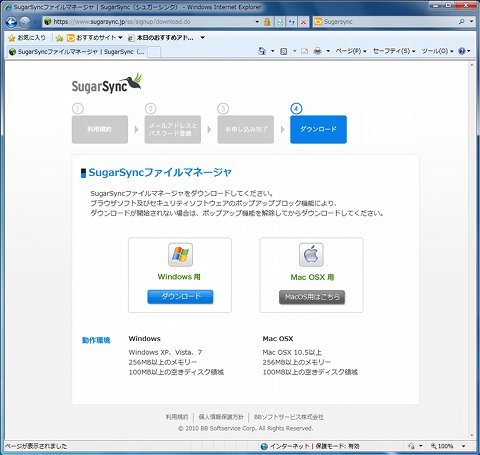Open the search provider dropdown arrow

(x=472, y=22)
